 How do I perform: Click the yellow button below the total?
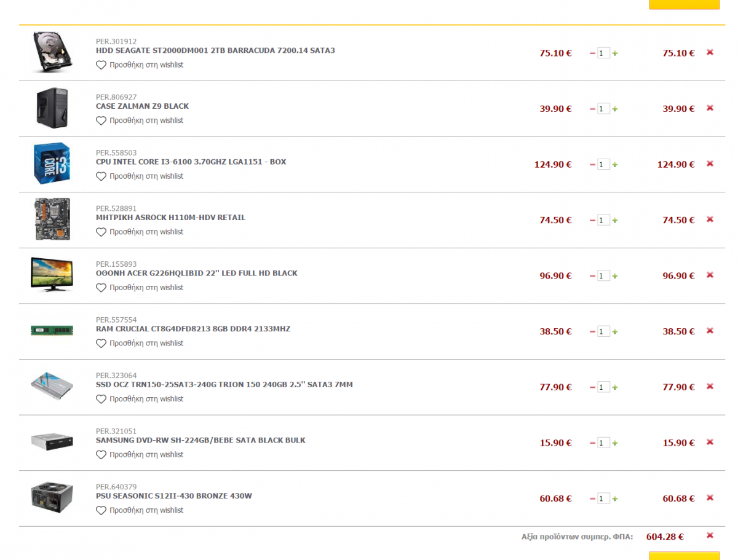point(684,556)
